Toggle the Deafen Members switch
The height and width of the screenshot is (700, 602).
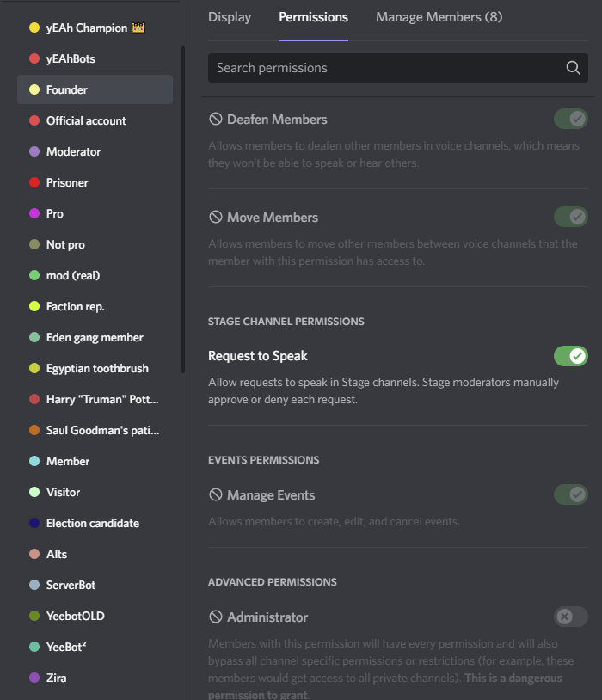(570, 119)
